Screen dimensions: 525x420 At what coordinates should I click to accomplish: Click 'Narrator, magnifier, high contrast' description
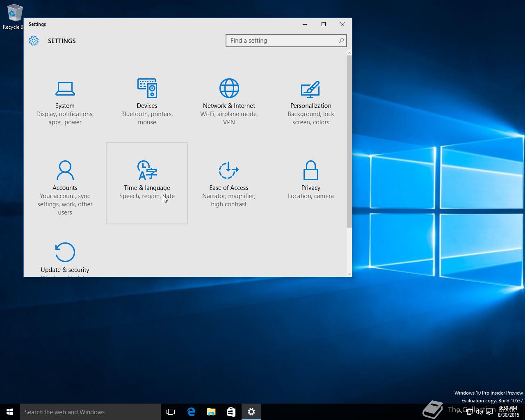tap(229, 200)
